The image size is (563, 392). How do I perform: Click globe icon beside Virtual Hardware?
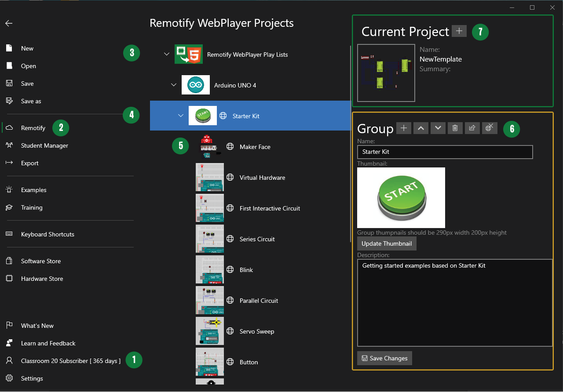(x=230, y=178)
